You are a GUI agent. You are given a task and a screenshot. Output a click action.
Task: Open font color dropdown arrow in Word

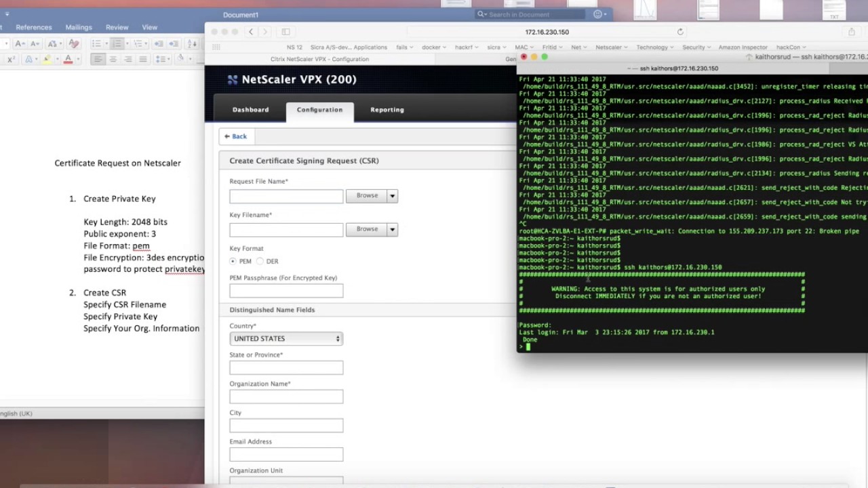click(x=78, y=59)
